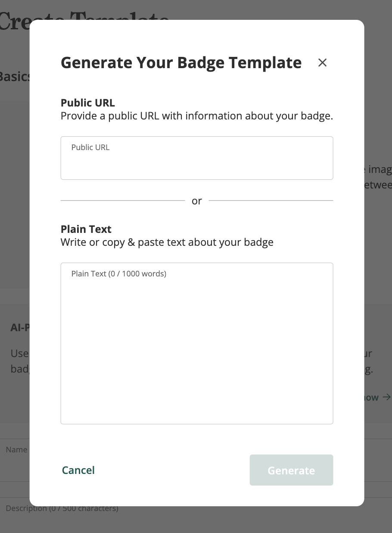Click into the Public URL input field
Viewport: 392px width, 533px height.
click(196, 162)
